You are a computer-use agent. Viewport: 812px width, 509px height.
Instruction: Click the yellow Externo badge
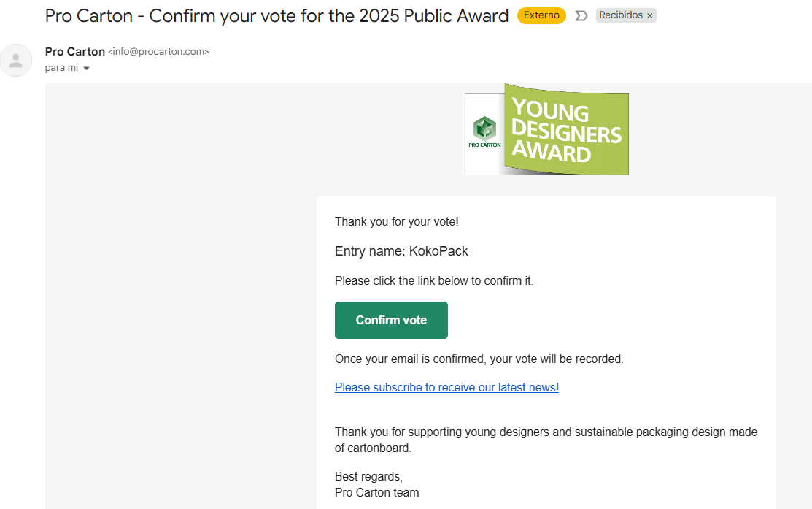pyautogui.click(x=541, y=15)
